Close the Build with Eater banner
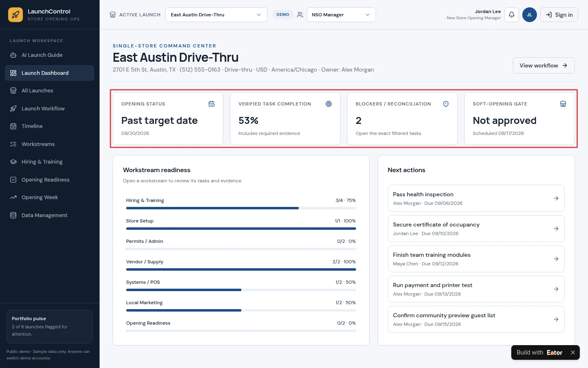Image resolution: width=588 pixels, height=368 pixels. (573, 352)
